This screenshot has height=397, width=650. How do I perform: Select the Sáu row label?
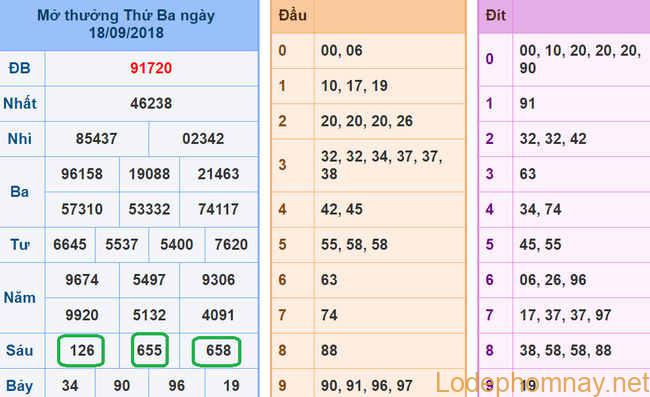19,350
